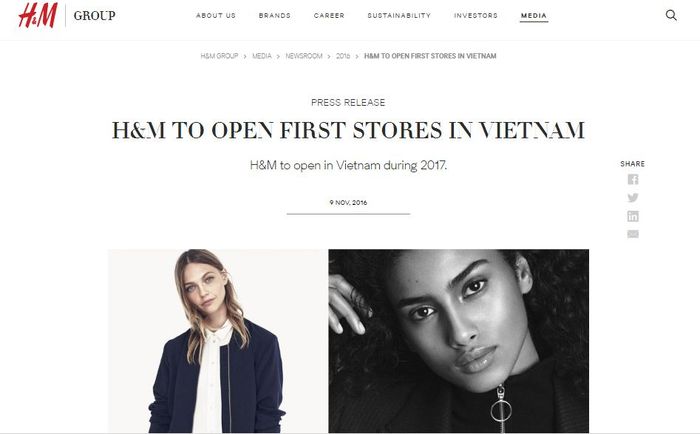
Task: Share the article on Twitter
Action: (x=633, y=197)
